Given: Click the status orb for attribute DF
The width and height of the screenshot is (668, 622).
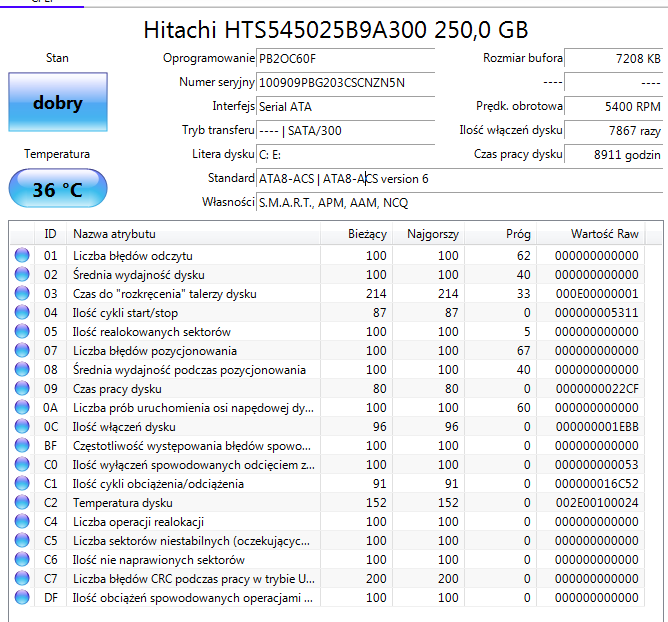Looking at the screenshot, I should (22, 597).
